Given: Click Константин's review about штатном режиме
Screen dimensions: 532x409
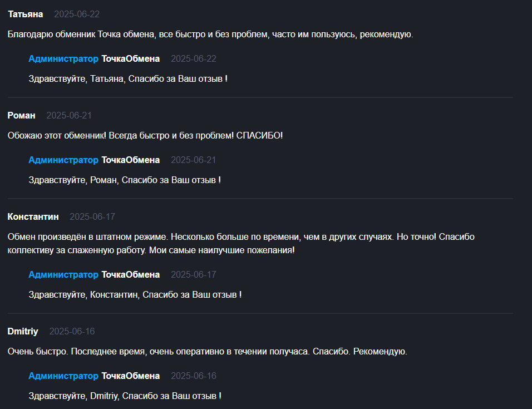Looking at the screenshot, I should [x=241, y=244].
